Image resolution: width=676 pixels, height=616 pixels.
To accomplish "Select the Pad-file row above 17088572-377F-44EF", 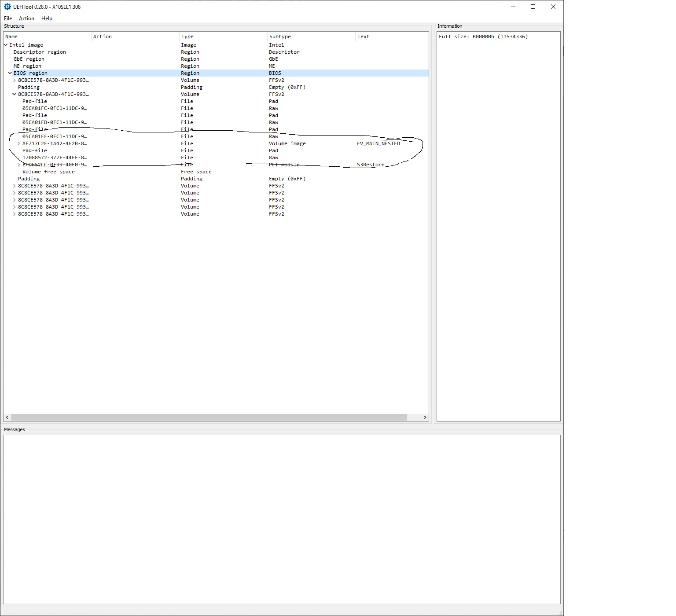I will pyautogui.click(x=216, y=150).
